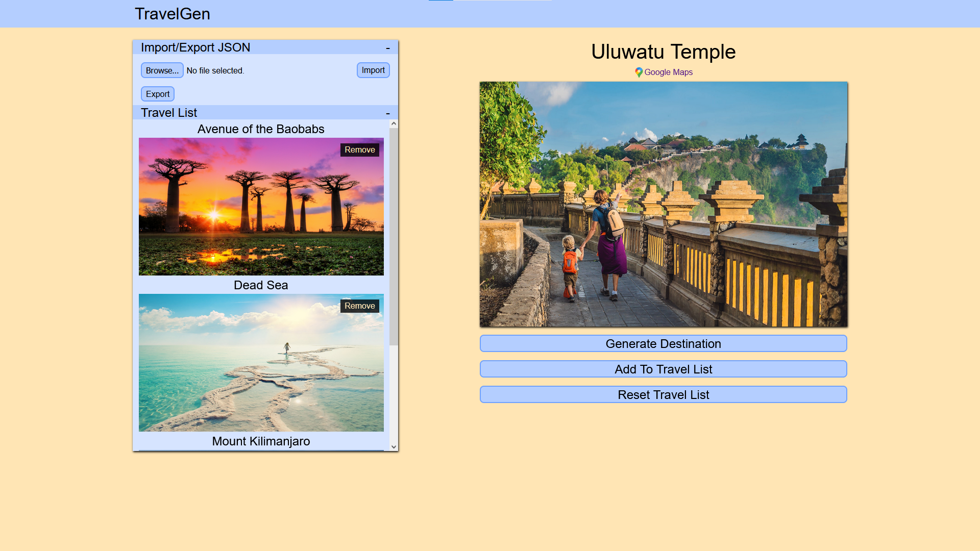Click the Mount Kilimanjaro list entry title
The width and height of the screenshot is (980, 551).
(x=261, y=441)
